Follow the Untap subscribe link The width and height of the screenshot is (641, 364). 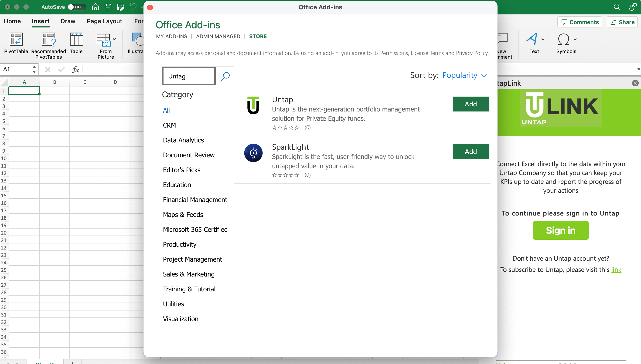click(616, 270)
